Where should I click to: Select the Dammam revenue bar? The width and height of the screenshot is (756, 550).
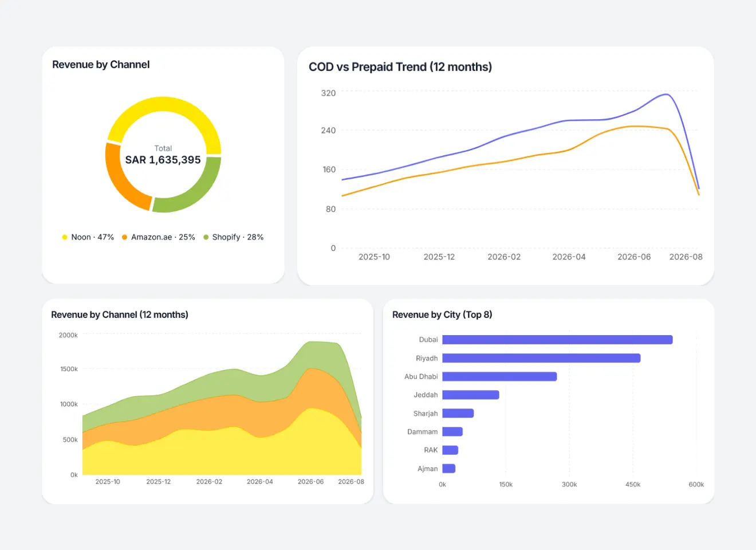pyautogui.click(x=452, y=431)
